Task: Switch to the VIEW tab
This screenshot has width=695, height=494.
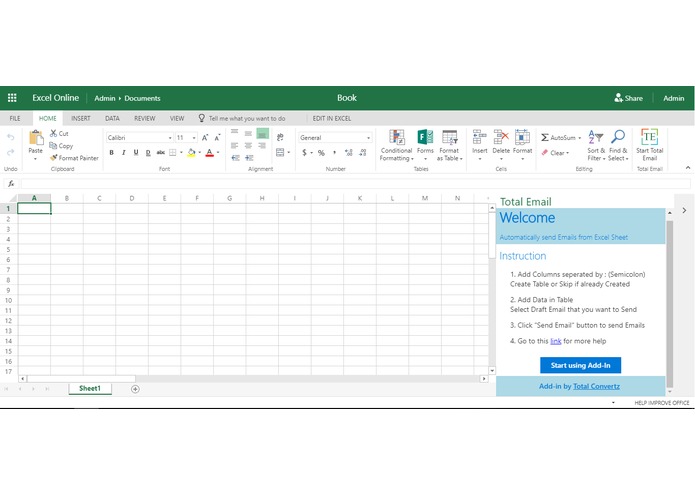Action: coord(177,118)
